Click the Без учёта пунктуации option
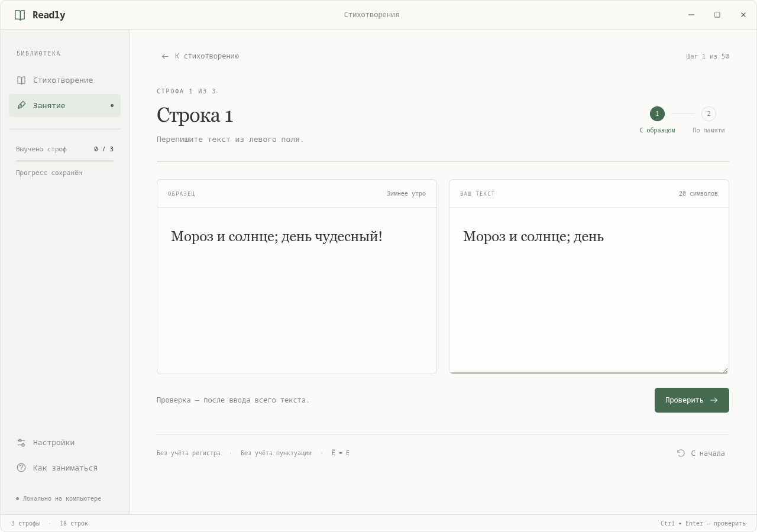Screen dimensions: 757x532 276,453
